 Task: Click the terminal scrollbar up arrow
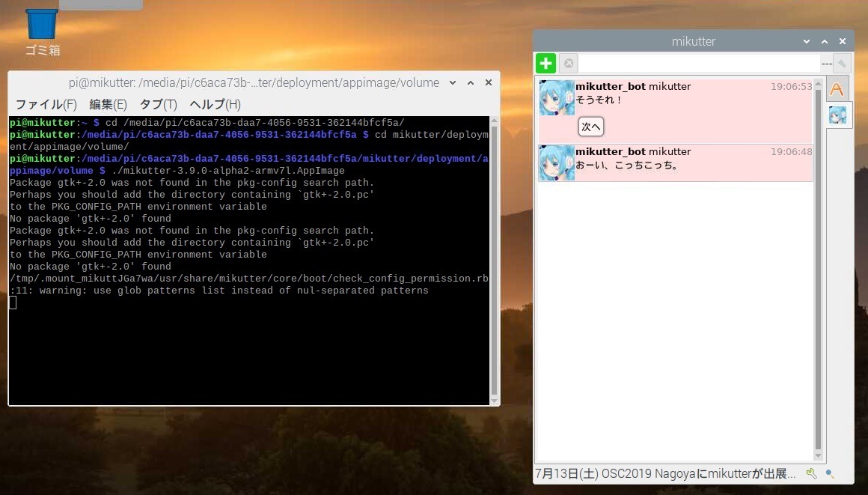tap(495, 121)
